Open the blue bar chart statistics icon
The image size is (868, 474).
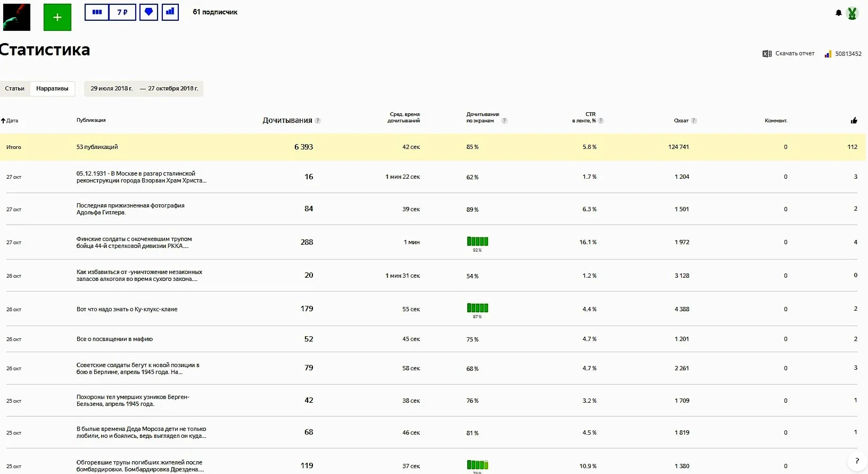click(x=170, y=12)
